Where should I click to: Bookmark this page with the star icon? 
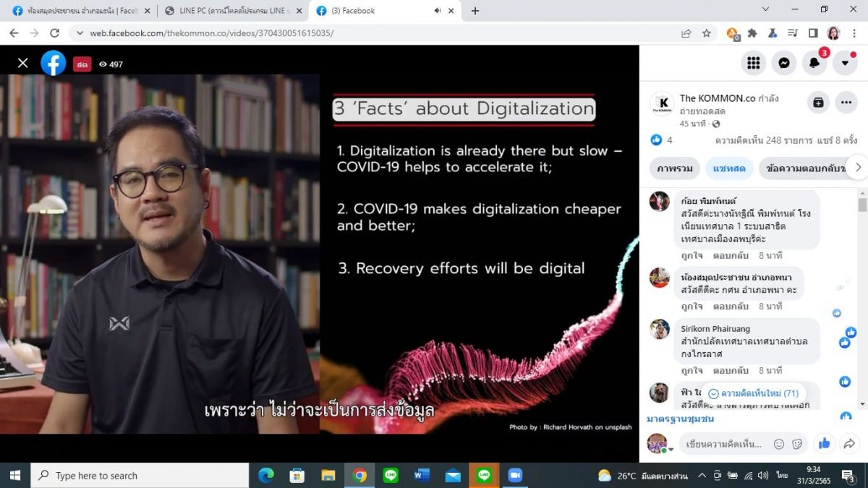(707, 33)
